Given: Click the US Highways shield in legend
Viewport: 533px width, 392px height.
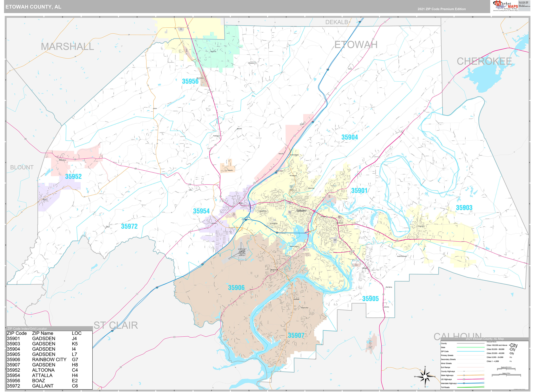Looking at the screenshot, I should click(x=464, y=379).
